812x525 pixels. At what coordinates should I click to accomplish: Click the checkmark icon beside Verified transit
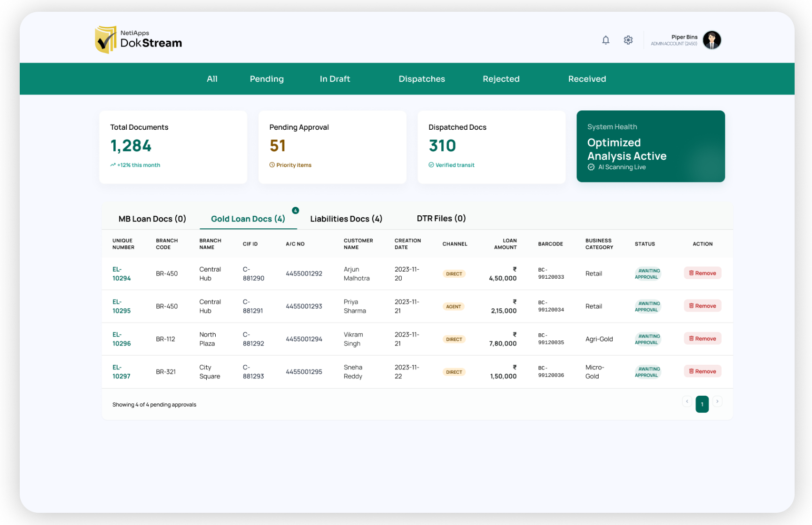coord(431,165)
